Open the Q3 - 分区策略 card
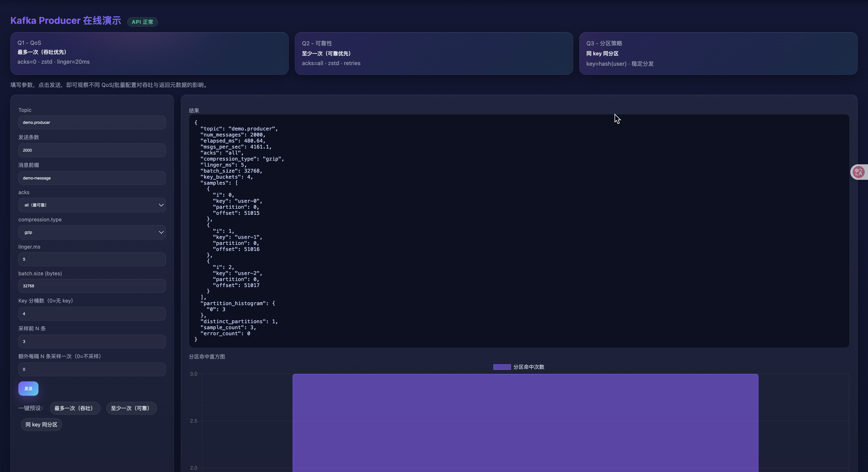The height and width of the screenshot is (472, 868). click(718, 53)
